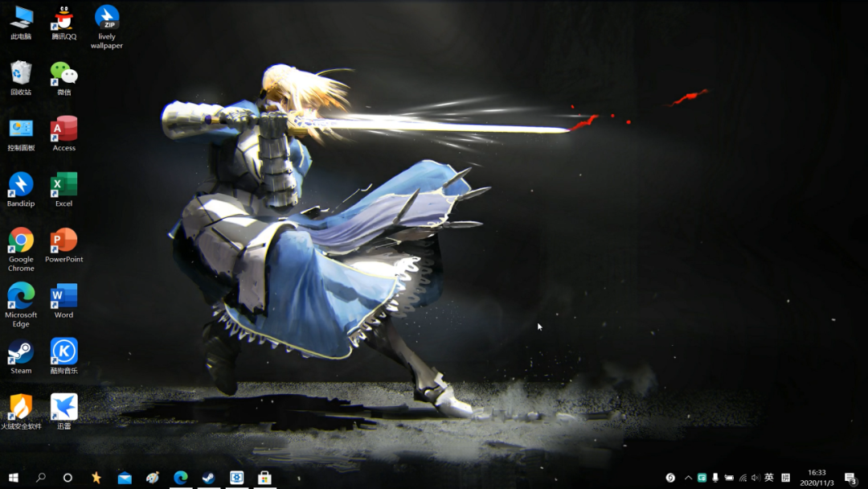
Task: Select the Excel desktop shortcut
Action: [x=63, y=189]
